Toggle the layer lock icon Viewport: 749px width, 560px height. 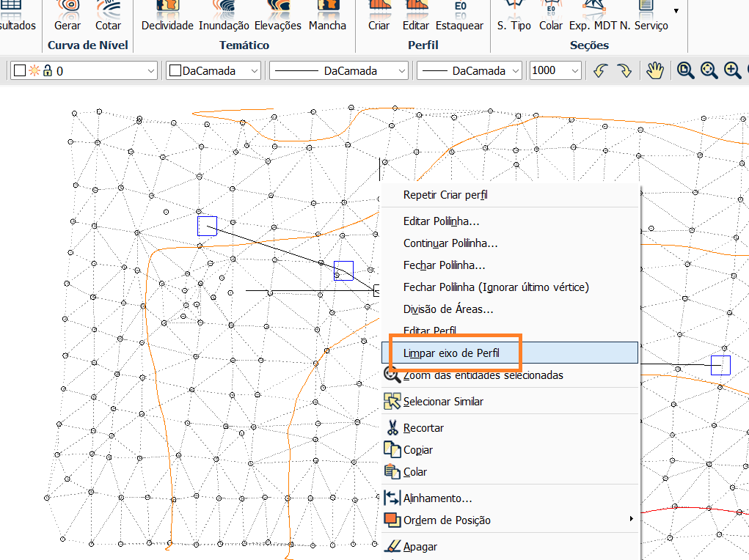[x=48, y=70]
